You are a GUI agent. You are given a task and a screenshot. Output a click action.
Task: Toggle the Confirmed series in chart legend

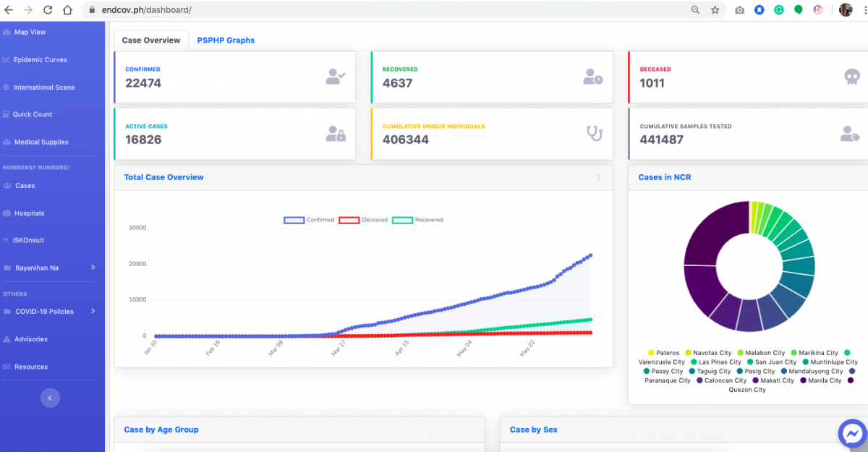(x=310, y=220)
